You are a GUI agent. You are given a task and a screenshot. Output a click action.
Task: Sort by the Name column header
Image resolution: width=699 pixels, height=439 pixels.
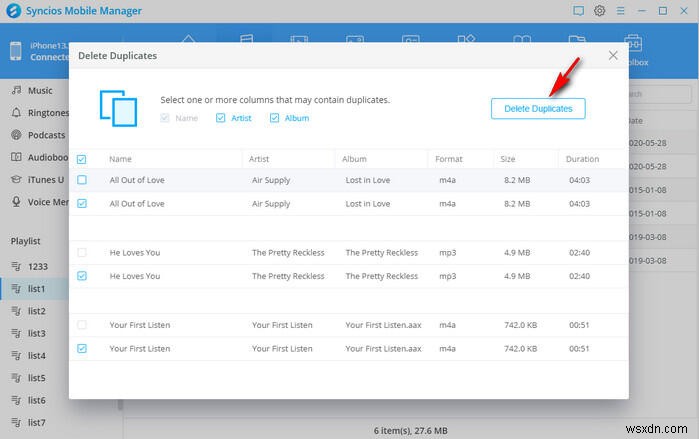point(120,159)
